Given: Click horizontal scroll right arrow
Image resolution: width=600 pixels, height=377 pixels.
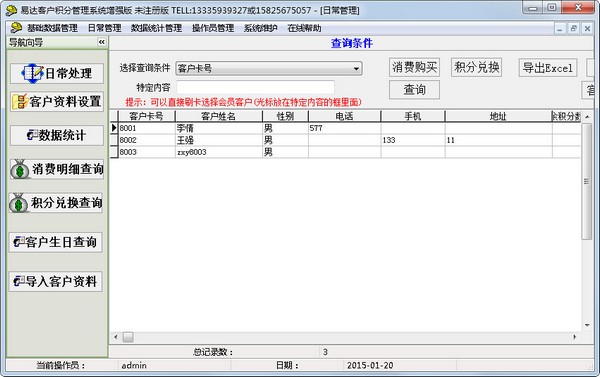Looking at the screenshot, I should point(574,337).
